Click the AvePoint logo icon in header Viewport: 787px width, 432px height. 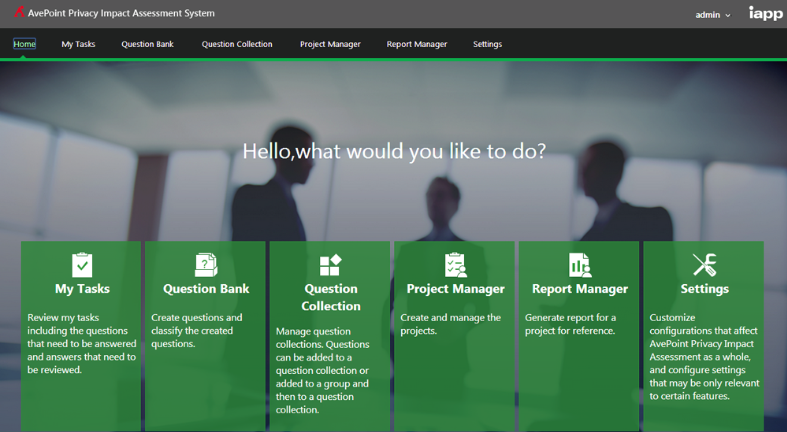coord(18,14)
